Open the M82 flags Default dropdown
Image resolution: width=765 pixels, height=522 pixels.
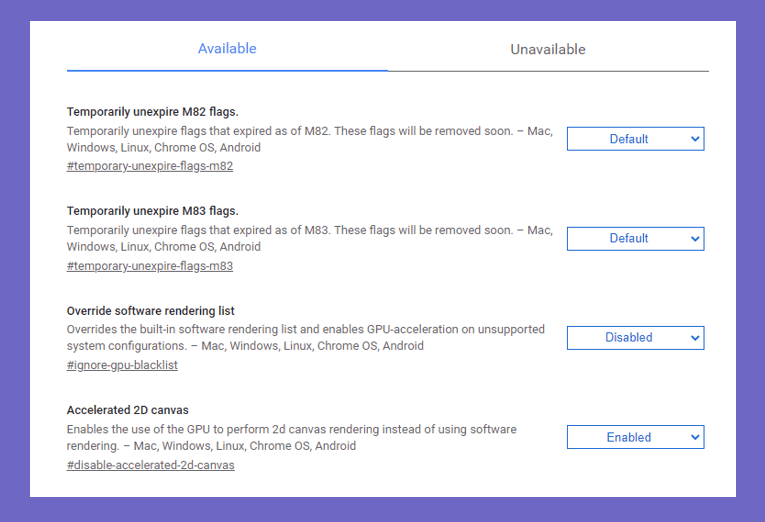coord(635,139)
